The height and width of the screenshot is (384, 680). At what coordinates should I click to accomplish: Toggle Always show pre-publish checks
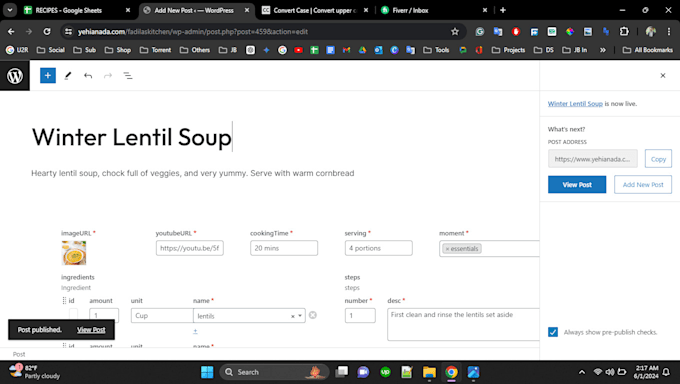click(x=553, y=332)
